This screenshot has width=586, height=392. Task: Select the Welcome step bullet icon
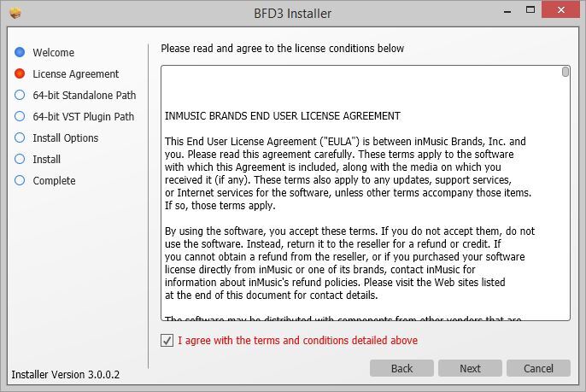click(20, 52)
